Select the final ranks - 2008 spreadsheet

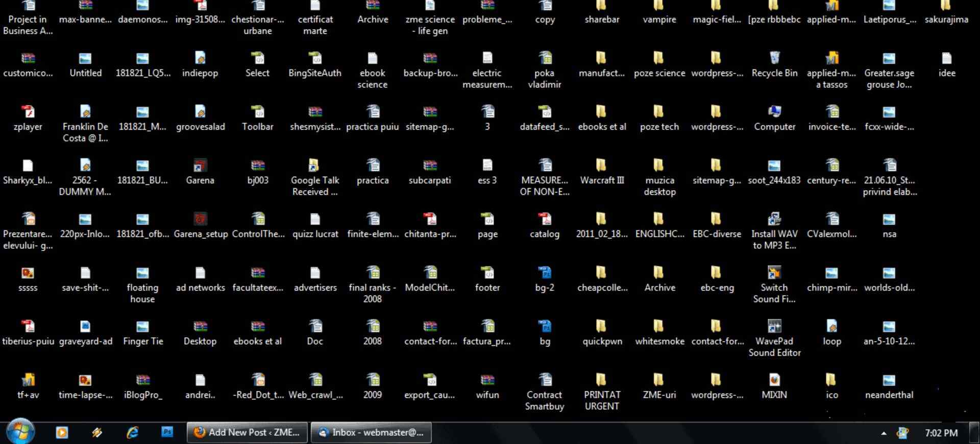(x=372, y=284)
